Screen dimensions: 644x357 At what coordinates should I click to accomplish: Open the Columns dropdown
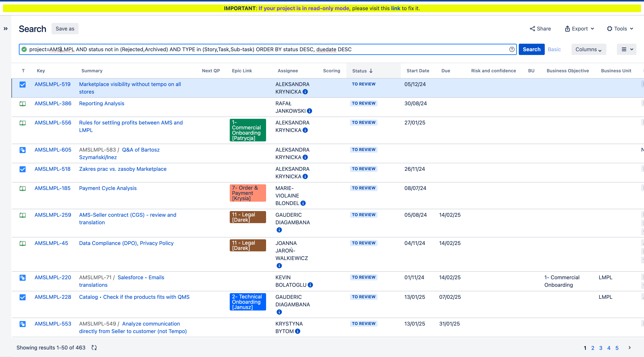[588, 50]
